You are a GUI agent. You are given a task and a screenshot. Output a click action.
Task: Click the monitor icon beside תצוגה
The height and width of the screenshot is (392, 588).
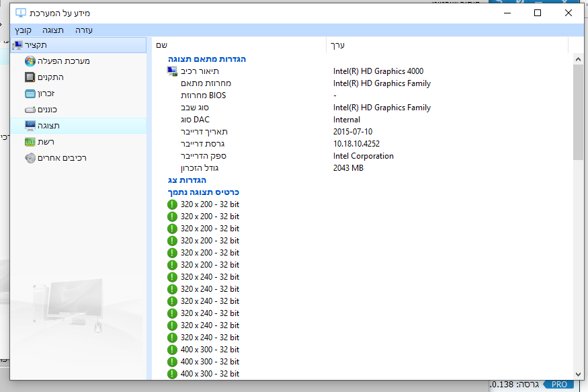(x=30, y=126)
